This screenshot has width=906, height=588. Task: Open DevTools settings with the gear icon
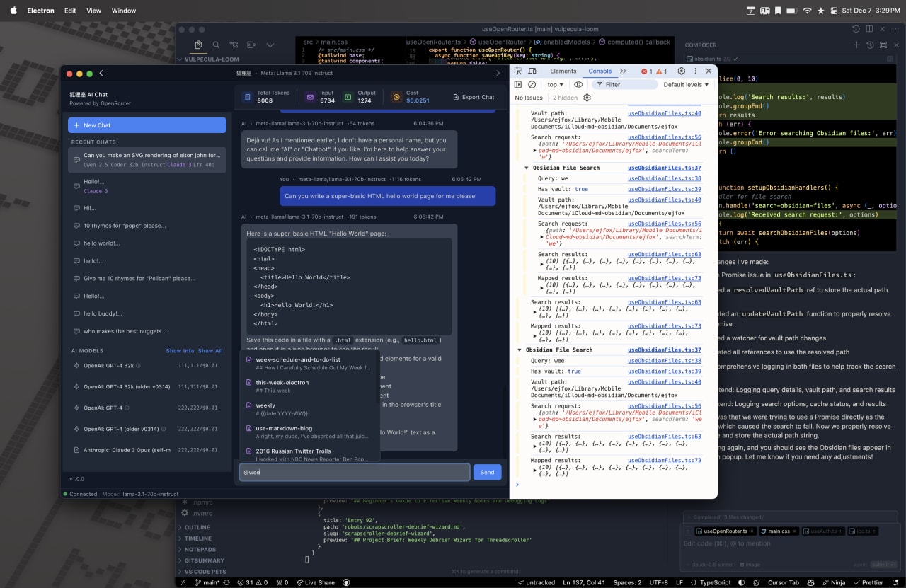click(x=681, y=71)
